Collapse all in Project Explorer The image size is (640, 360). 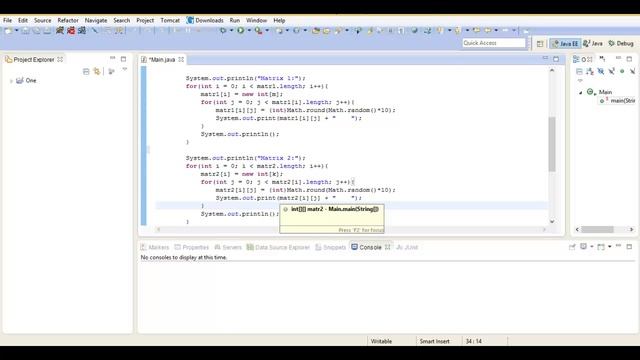[86, 71]
